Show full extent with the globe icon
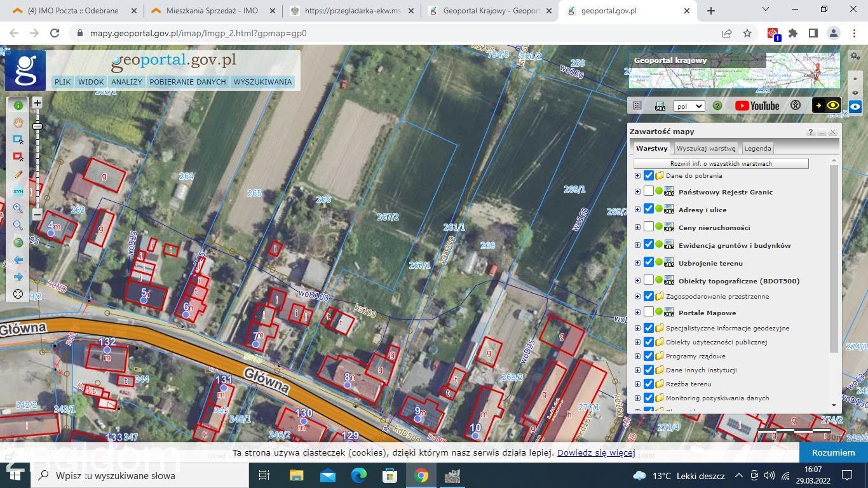Screen dimensions: 868x488 (18, 243)
